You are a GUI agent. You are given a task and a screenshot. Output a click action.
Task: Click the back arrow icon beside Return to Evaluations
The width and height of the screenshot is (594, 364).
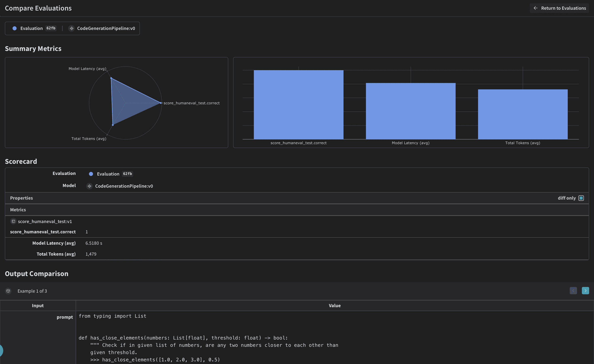tap(535, 8)
